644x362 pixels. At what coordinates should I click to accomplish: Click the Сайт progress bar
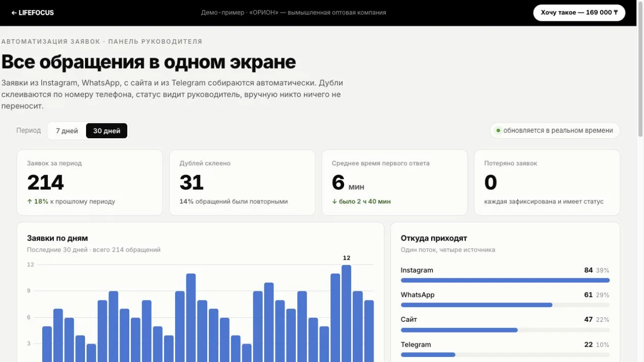click(505, 330)
